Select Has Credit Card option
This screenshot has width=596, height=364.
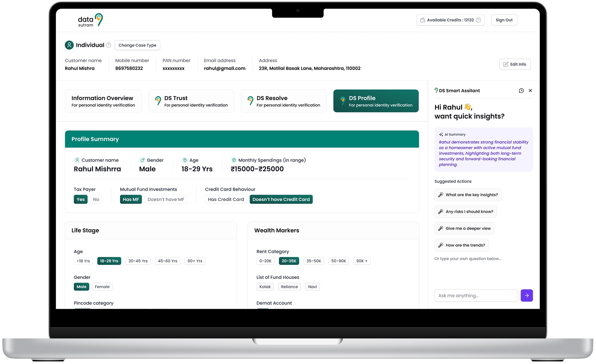(226, 199)
